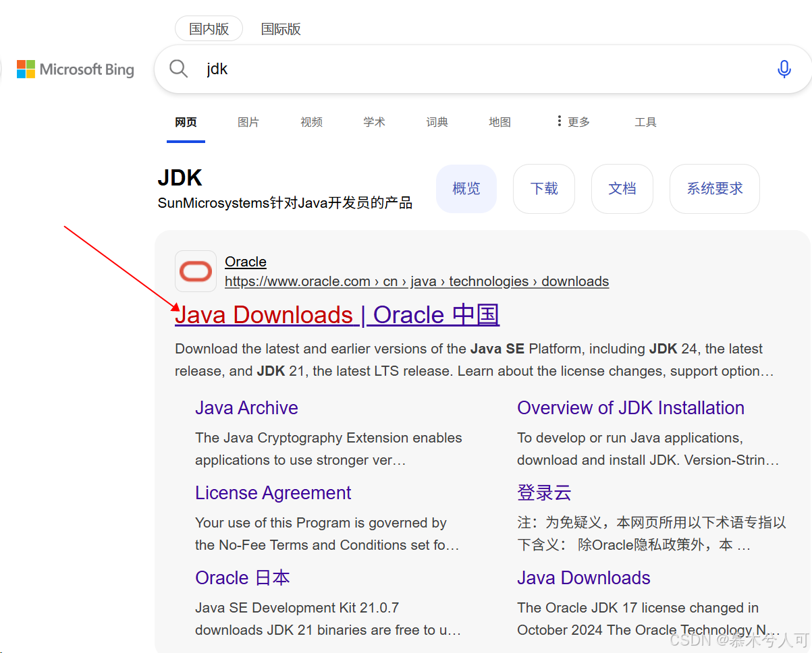Switch to the 词典 tab
812x653 pixels.
pyautogui.click(x=437, y=122)
